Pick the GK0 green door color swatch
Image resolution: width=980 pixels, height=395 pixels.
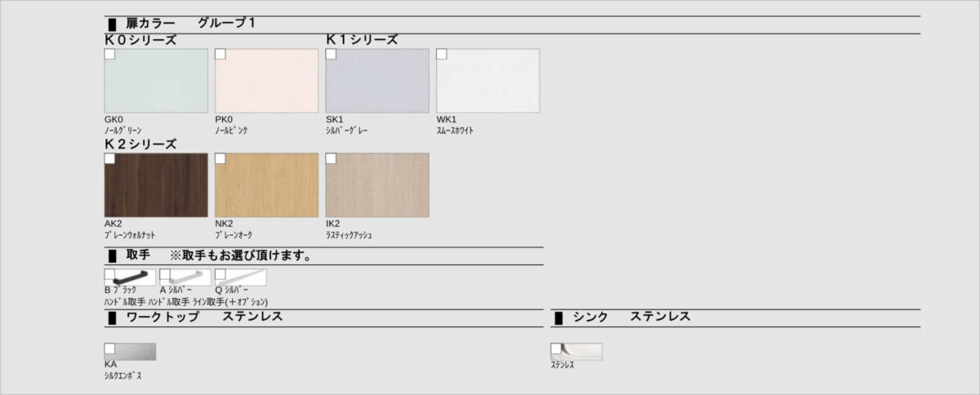click(x=156, y=81)
